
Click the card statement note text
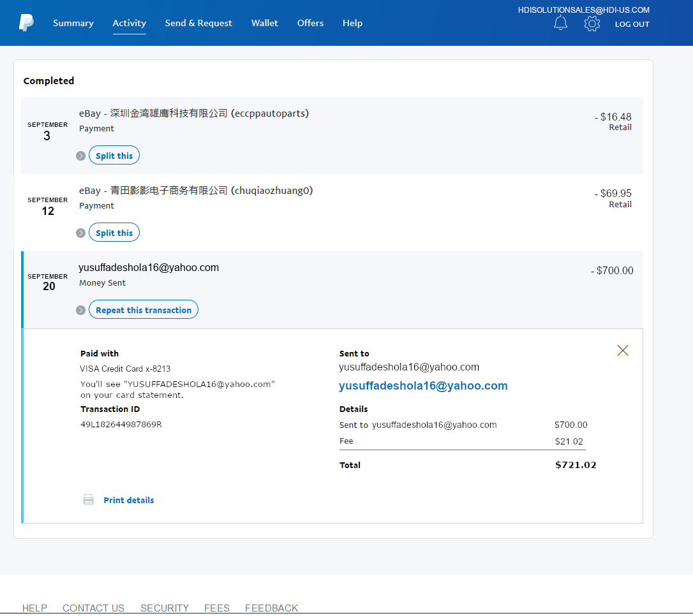tap(177, 390)
